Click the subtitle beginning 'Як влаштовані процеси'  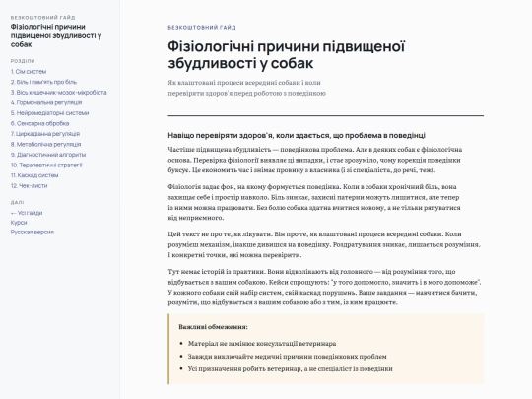pos(246,88)
